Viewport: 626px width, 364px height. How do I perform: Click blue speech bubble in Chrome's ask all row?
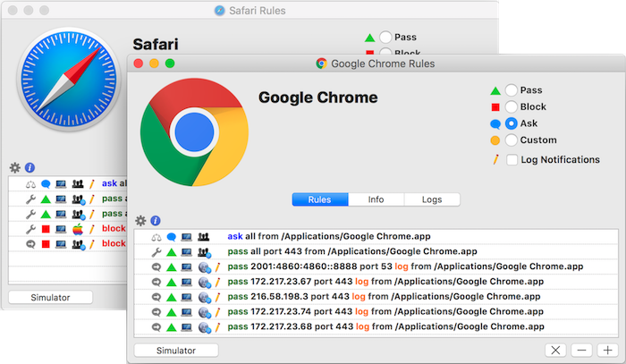point(172,237)
